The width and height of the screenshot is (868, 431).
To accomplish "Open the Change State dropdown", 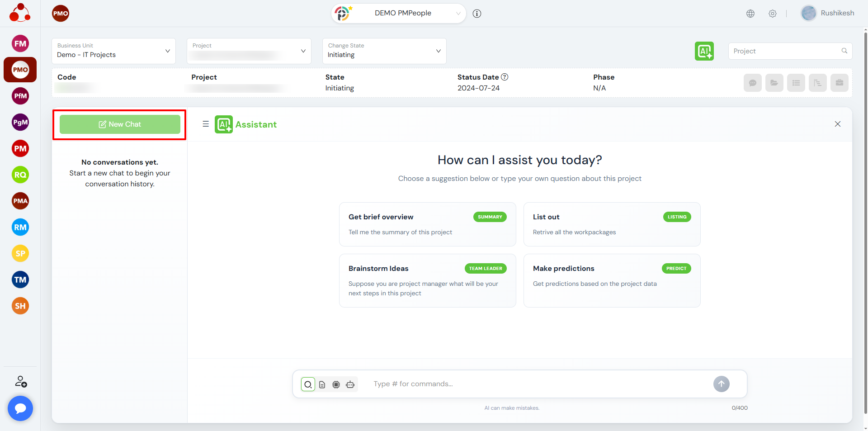I will (384, 51).
